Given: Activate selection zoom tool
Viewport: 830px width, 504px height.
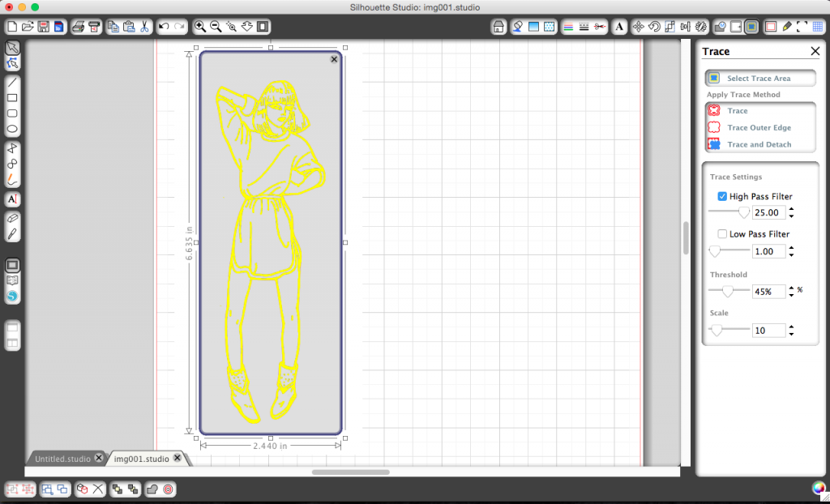Looking at the screenshot, I should tap(231, 27).
